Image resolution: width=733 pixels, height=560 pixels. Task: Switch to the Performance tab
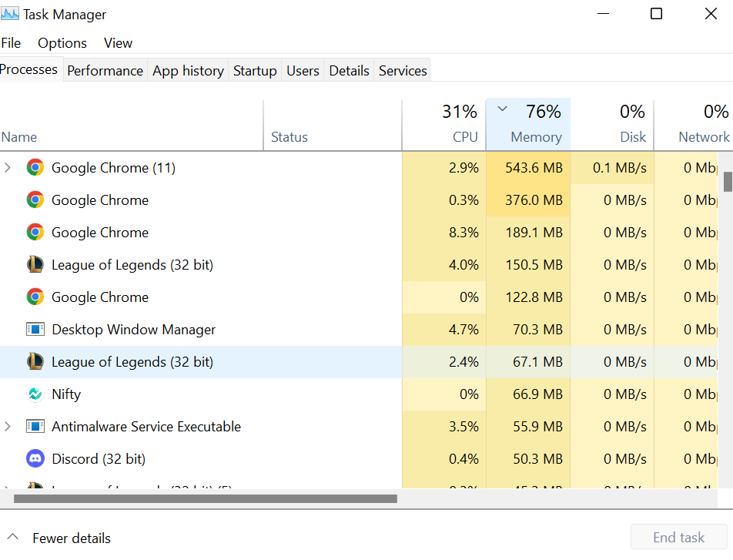tap(105, 71)
